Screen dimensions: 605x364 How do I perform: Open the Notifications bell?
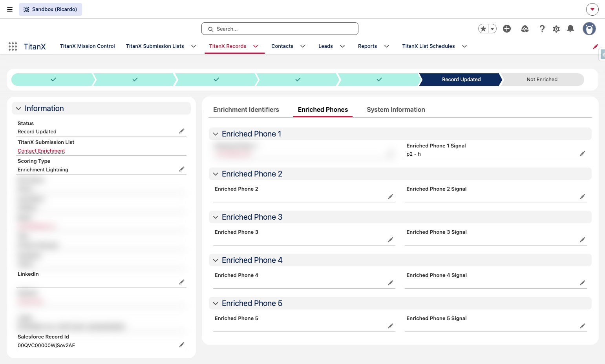(570, 29)
